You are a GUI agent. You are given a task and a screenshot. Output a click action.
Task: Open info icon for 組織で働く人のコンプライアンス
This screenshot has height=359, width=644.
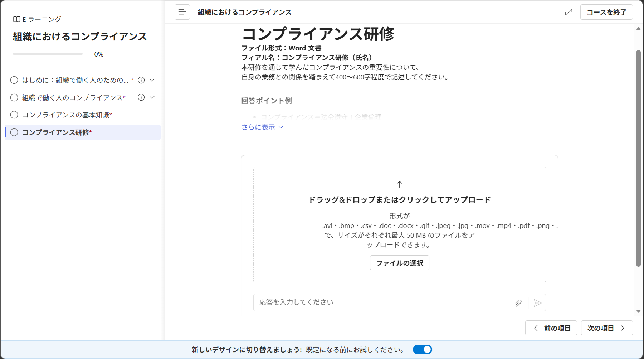click(141, 97)
